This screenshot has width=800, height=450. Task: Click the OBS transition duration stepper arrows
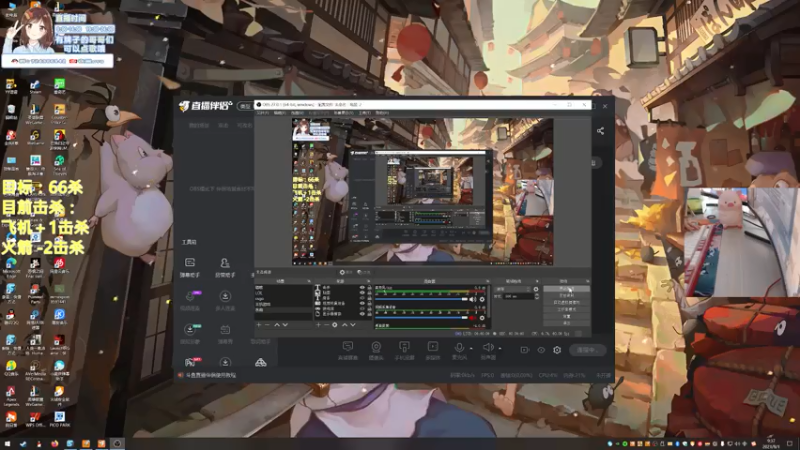pos(537,296)
